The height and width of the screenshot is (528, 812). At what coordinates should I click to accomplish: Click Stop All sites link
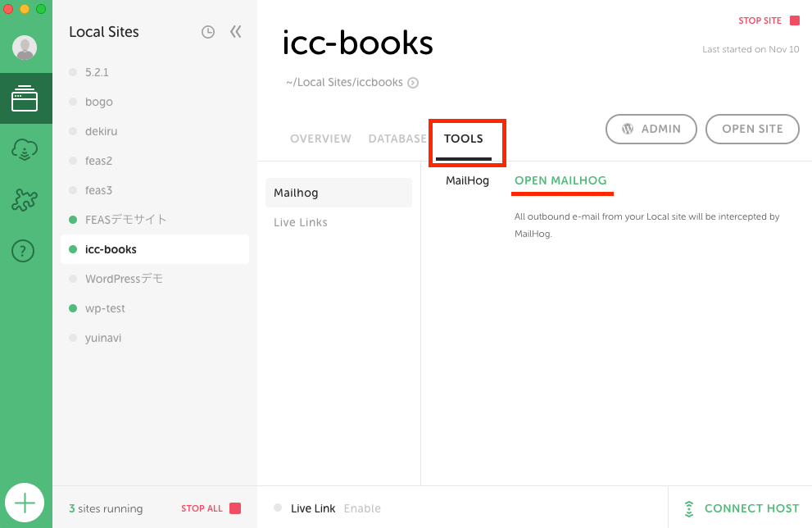pyautogui.click(x=202, y=508)
